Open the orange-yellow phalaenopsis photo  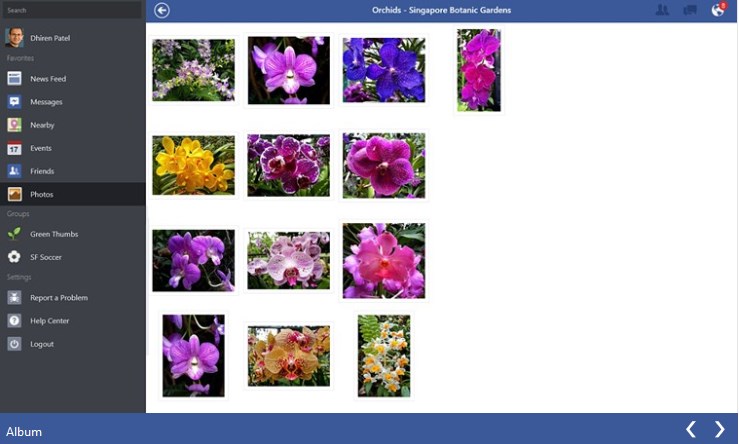click(288, 356)
